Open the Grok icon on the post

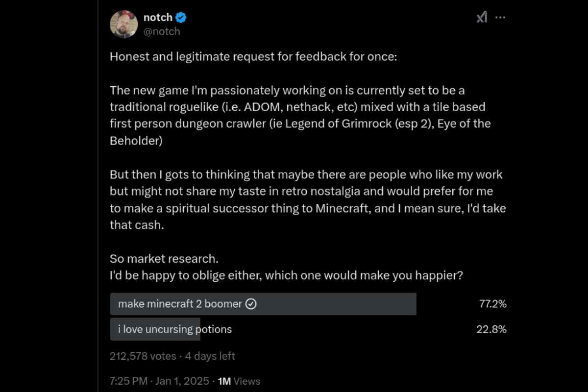[x=482, y=18]
